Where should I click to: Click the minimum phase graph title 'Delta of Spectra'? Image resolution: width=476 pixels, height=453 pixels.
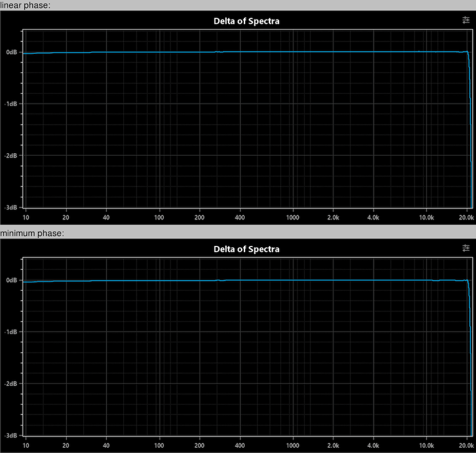tap(247, 249)
